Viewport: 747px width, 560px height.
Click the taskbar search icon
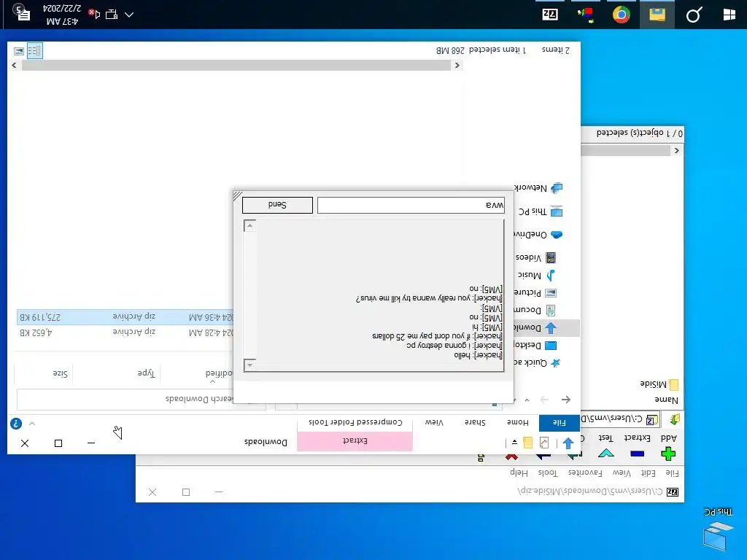pyautogui.click(x=693, y=15)
